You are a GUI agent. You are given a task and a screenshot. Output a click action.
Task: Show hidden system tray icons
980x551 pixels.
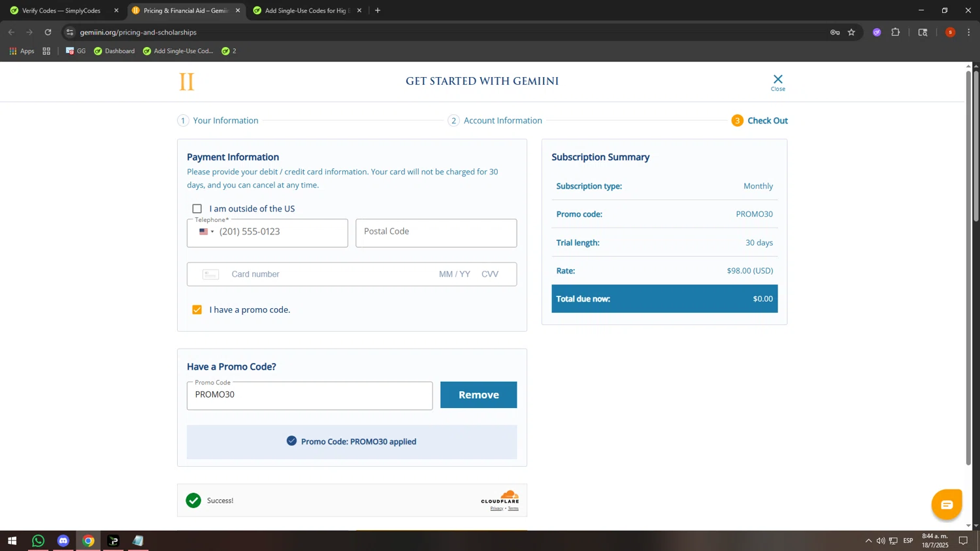click(x=868, y=541)
